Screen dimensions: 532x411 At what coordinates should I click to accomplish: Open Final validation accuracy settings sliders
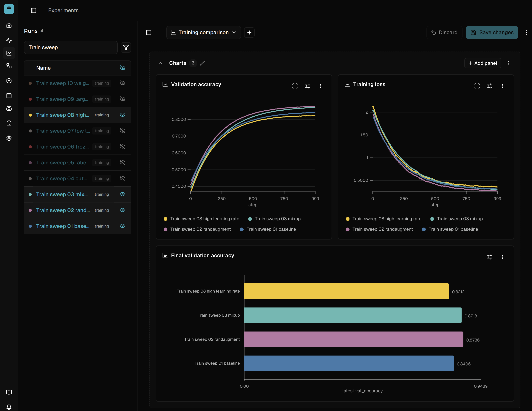pos(490,257)
